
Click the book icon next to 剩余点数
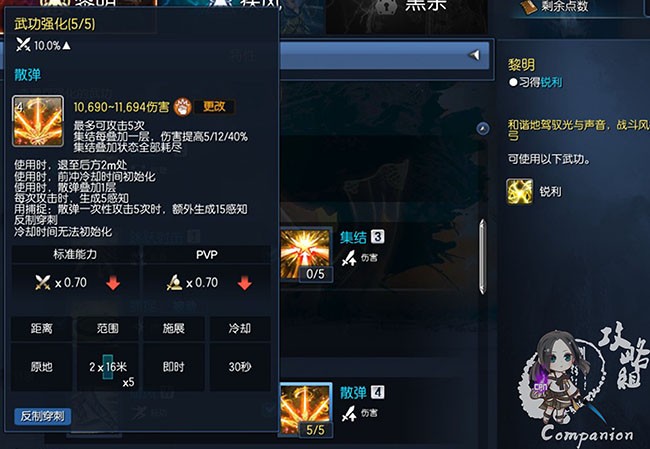click(x=529, y=7)
